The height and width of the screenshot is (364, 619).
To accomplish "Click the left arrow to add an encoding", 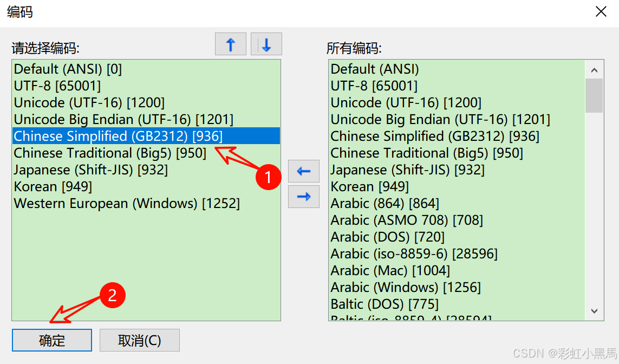I will pyautogui.click(x=303, y=171).
